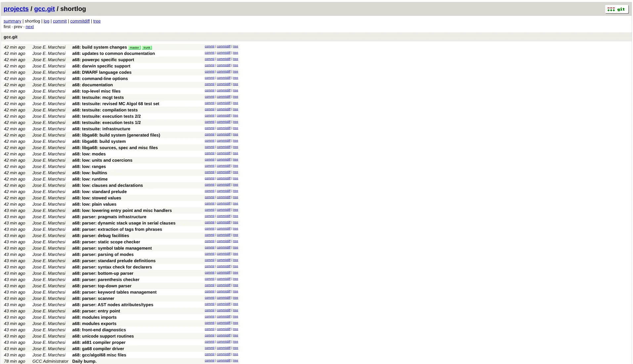Go to the next page of commits
Viewport: 633px width, 364px height.
point(29,27)
